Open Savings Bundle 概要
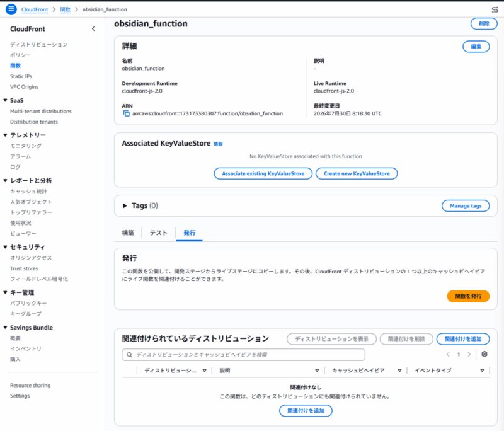504x431 pixels. click(15, 338)
